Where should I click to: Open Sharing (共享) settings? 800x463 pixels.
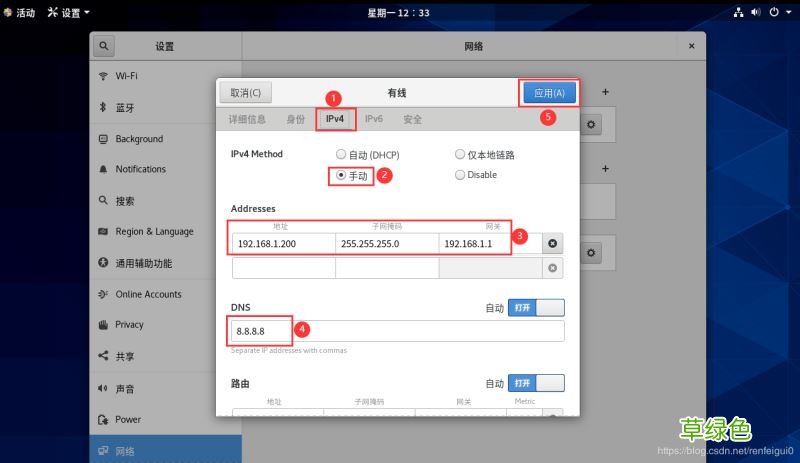165,356
